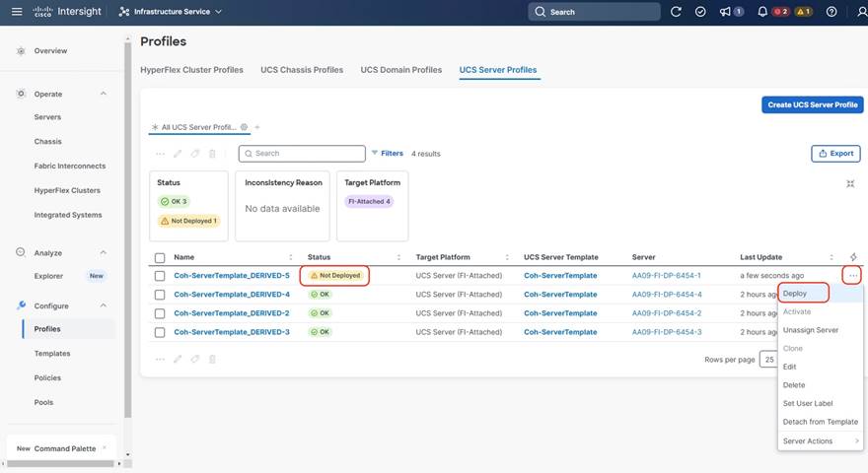Screen dimensions: 868x473
Task: Select checkbox for Coh-ServerTemplate_DERIVED-2
Action: pyautogui.click(x=160, y=313)
